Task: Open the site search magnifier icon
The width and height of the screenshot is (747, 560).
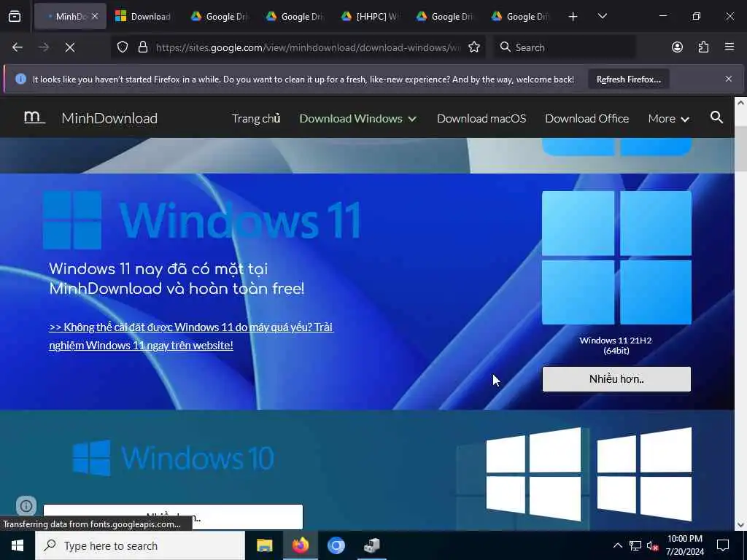Action: click(x=716, y=117)
